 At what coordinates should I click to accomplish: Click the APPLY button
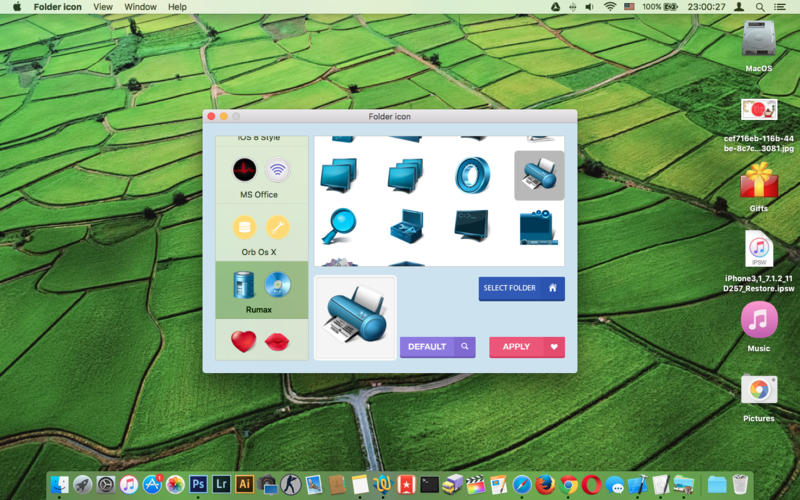pyautogui.click(x=527, y=347)
